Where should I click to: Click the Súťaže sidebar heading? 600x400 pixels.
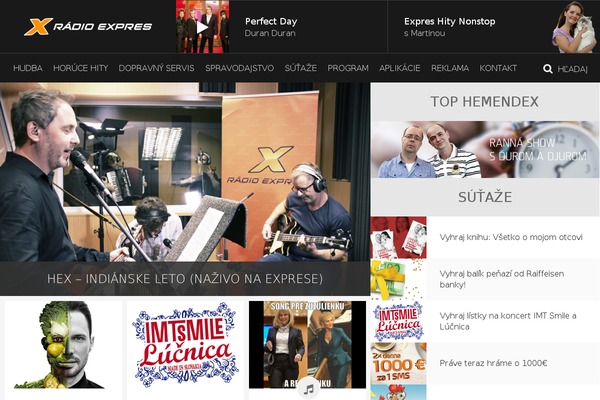pos(485,197)
